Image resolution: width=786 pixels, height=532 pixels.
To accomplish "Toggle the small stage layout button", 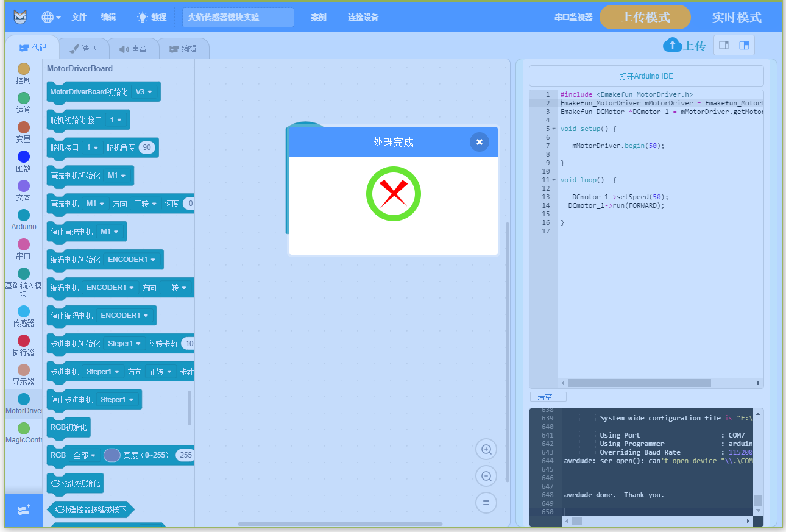I will 724,45.
